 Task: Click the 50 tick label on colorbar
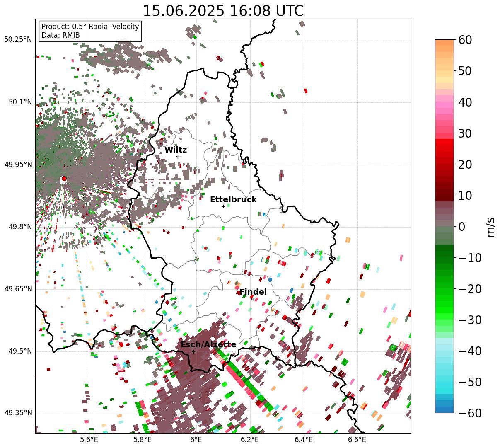coord(466,71)
